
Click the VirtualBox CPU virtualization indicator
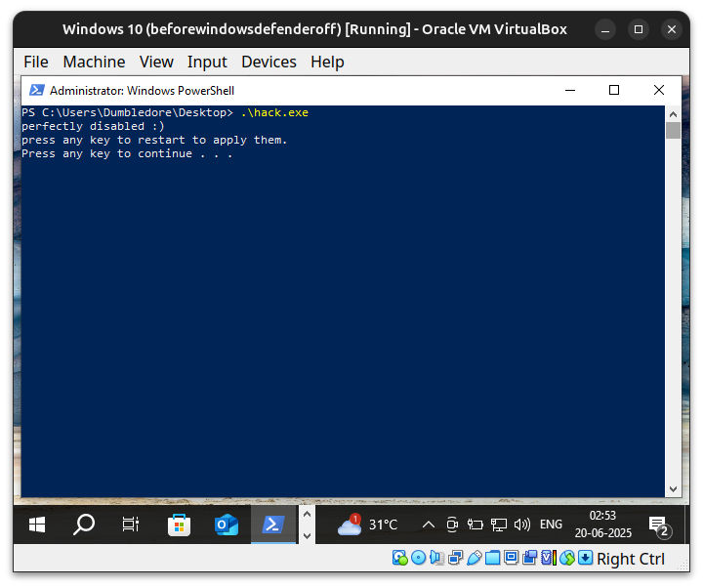(549, 558)
